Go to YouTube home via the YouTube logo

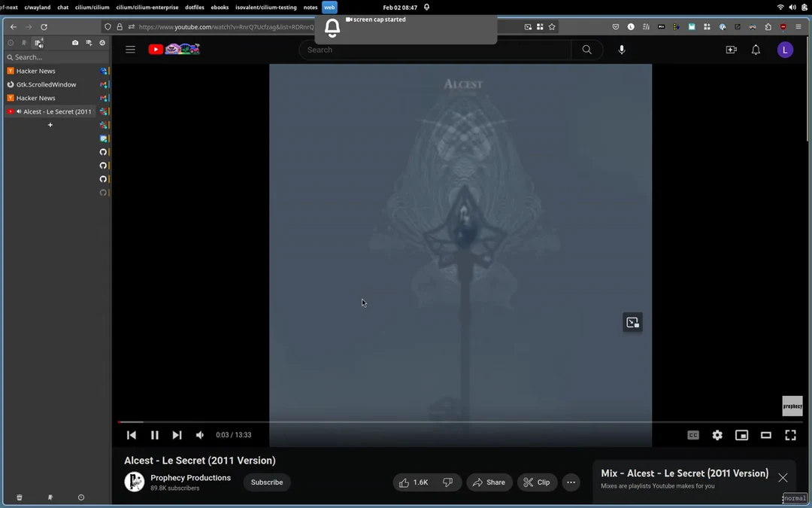pyautogui.click(x=156, y=50)
